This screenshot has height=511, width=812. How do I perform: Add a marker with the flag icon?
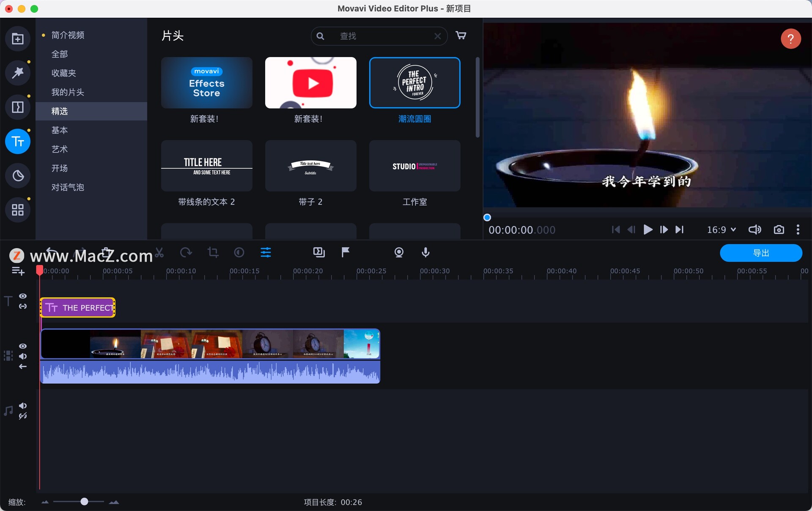tap(346, 253)
